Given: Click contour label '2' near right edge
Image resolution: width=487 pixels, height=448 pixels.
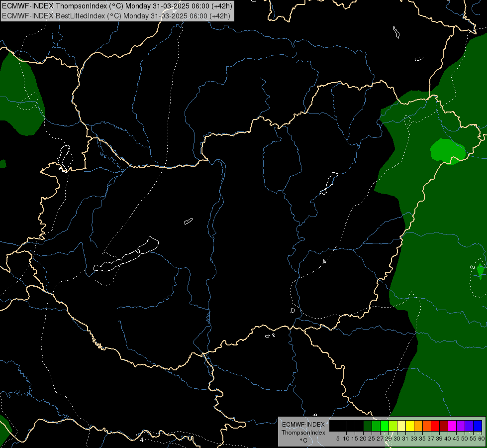Looking at the screenshot, I should pos(473,267).
